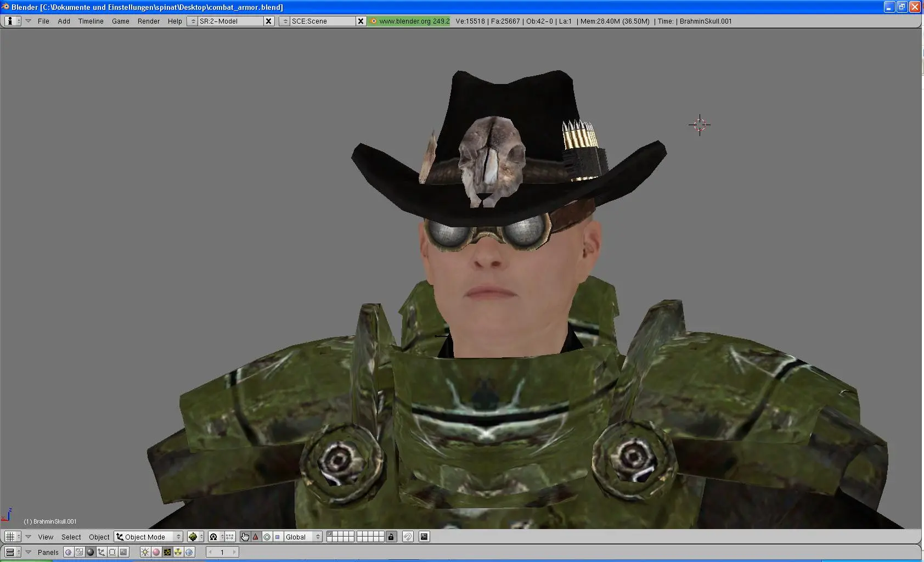Screen dimensions: 924x562
Task: Switch to the Logic context icon
Action: coord(69,552)
